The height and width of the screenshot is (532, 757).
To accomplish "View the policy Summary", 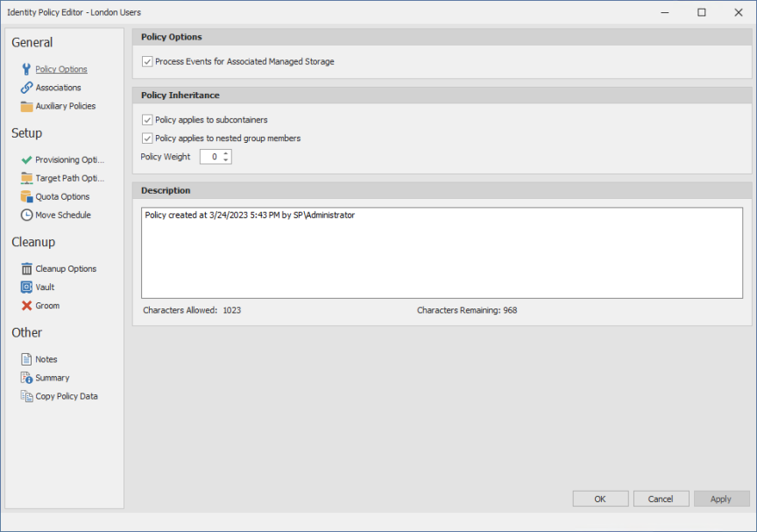I will click(x=53, y=378).
